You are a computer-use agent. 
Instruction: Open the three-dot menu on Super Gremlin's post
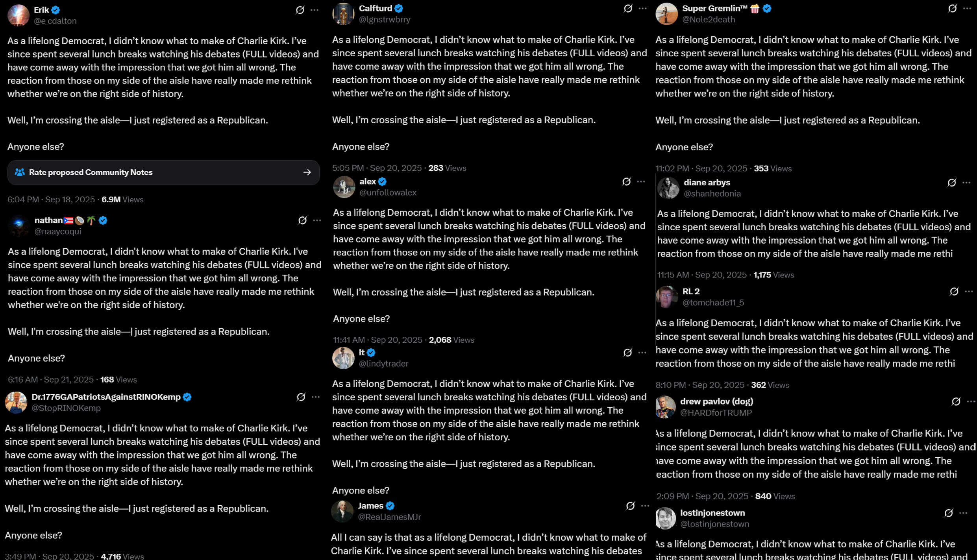(967, 8)
